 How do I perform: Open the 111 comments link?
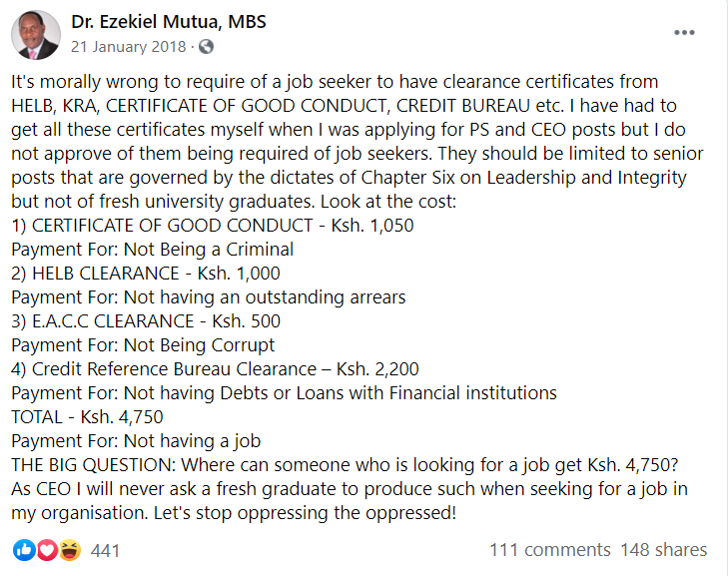click(549, 550)
